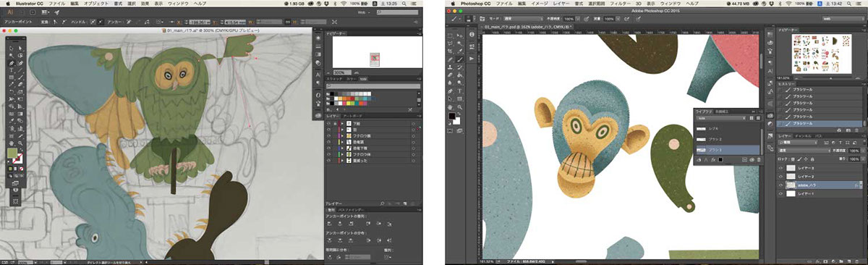Select the Rectangular Marquee tool in Photoshop
868x265 pixels.
click(451, 35)
